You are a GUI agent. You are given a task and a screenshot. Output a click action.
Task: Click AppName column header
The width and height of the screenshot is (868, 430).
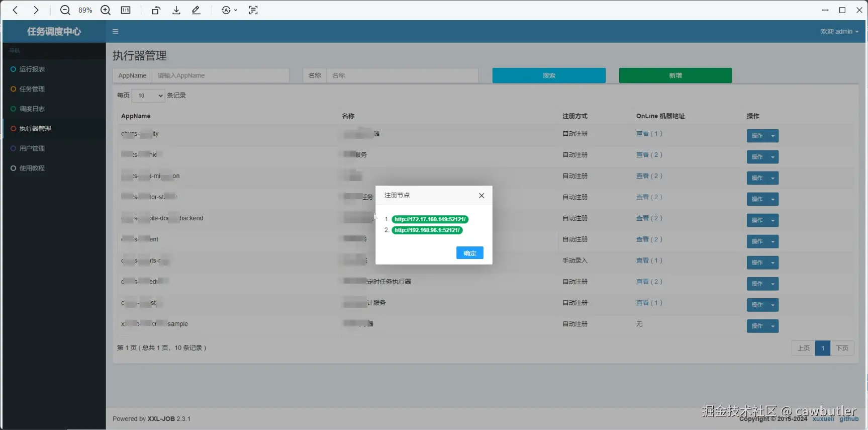[x=136, y=116]
